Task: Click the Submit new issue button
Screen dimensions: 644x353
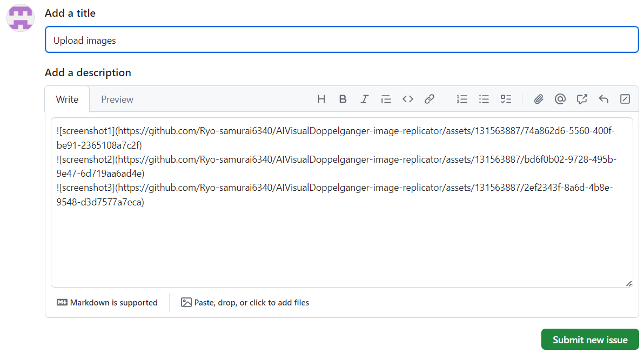Action: click(590, 339)
